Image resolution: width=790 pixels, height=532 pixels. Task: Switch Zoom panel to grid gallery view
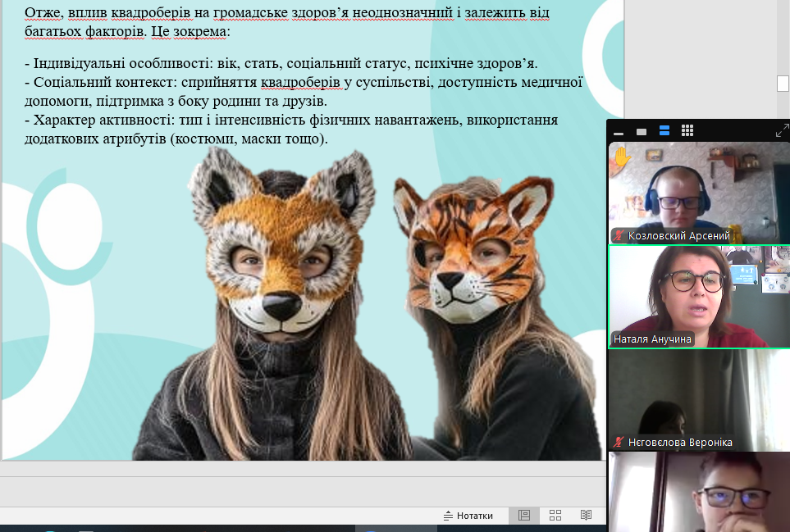687,131
